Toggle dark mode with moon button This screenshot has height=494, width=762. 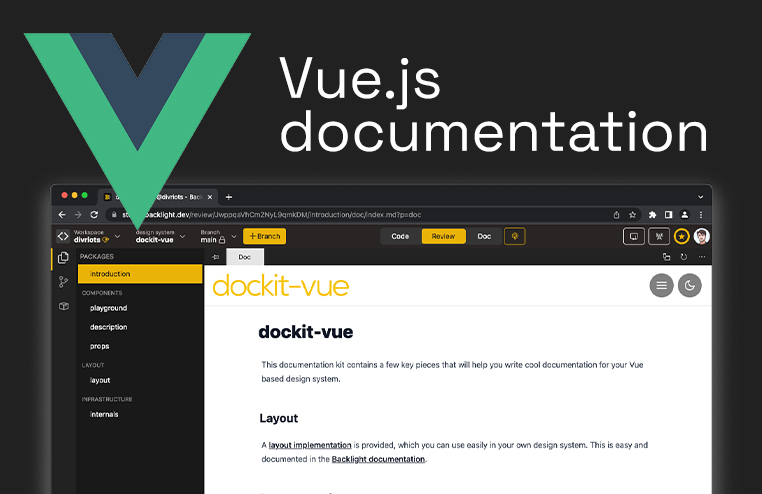click(x=690, y=286)
